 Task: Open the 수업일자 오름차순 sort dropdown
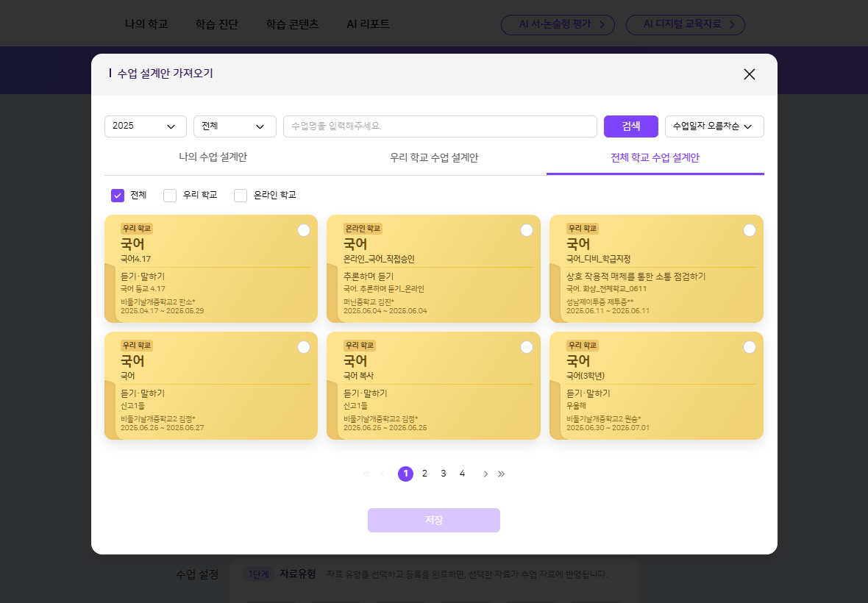pos(714,126)
